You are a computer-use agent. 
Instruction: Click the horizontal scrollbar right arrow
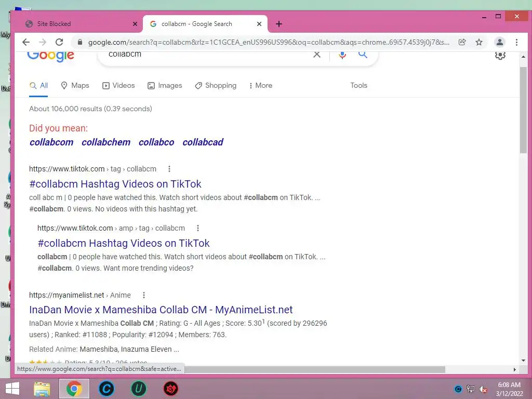click(x=515, y=369)
